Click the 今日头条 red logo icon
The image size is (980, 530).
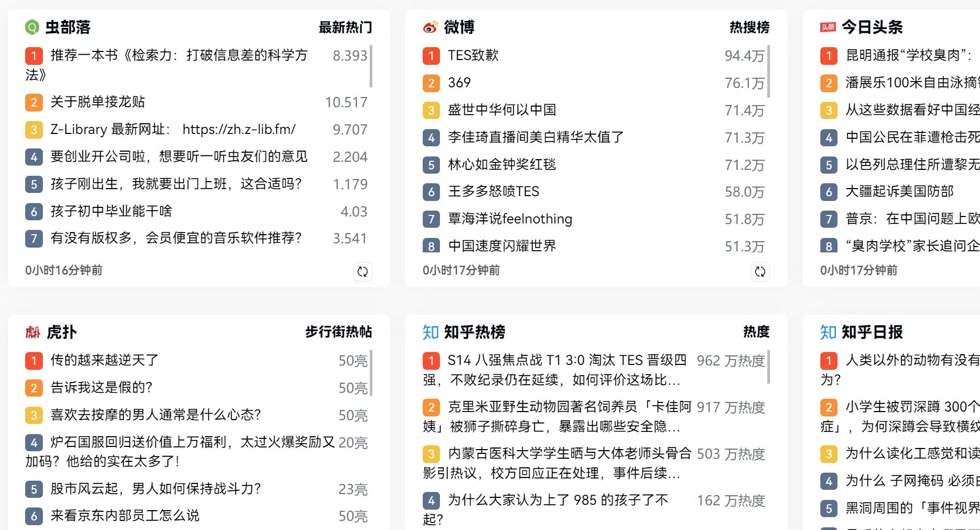pos(828,27)
